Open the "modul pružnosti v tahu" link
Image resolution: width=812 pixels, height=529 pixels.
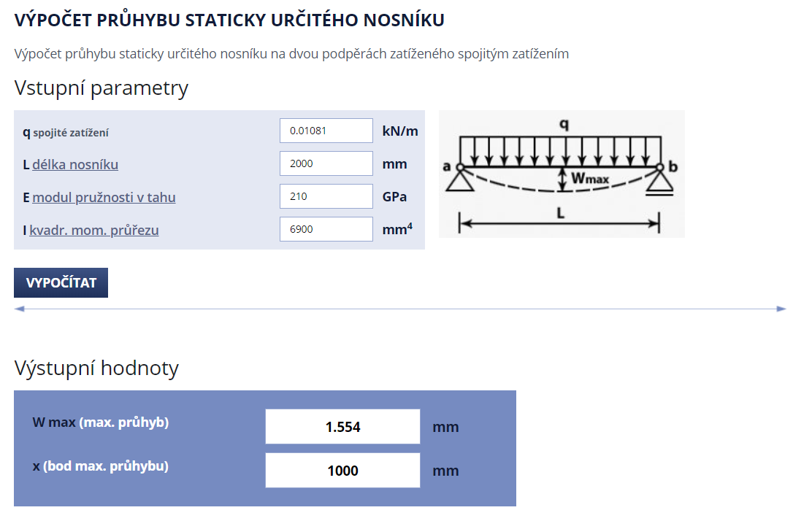104,197
